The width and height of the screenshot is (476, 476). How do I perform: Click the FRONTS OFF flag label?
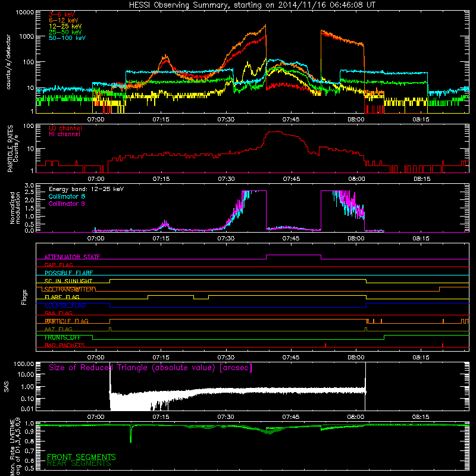[62, 337]
